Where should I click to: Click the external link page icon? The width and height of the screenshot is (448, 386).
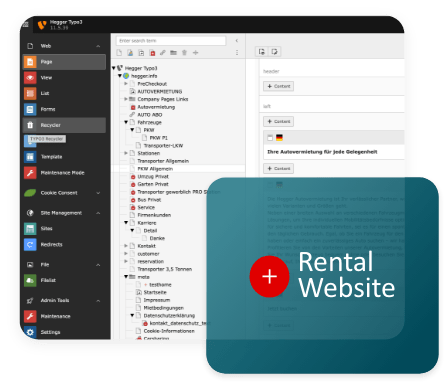[163, 53]
